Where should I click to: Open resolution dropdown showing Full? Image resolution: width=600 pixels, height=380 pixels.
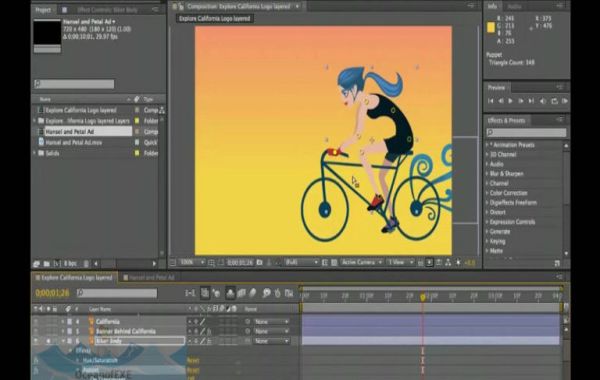click(302, 263)
